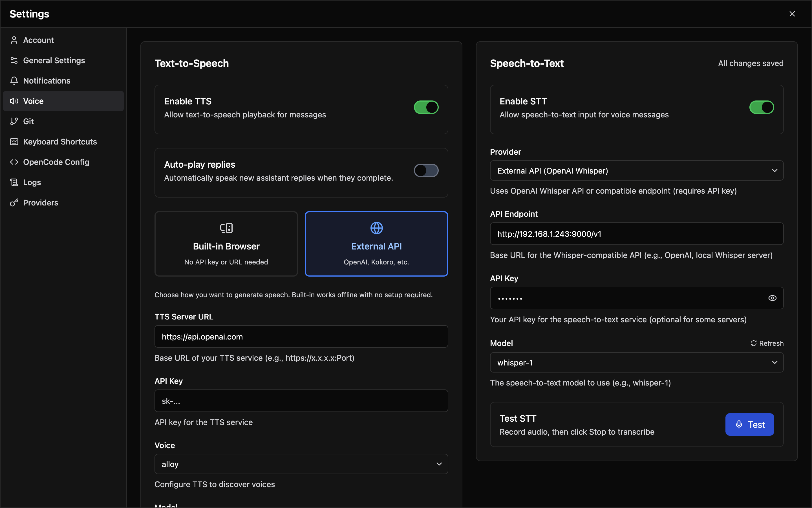Image resolution: width=812 pixels, height=508 pixels.
Task: Click the 'Test STT' label
Action: click(x=518, y=418)
